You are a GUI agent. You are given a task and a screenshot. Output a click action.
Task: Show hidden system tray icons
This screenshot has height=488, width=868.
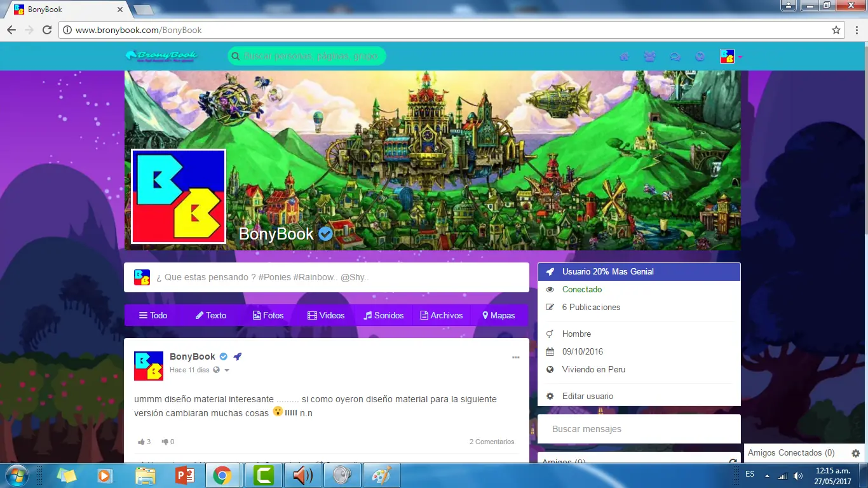(766, 476)
